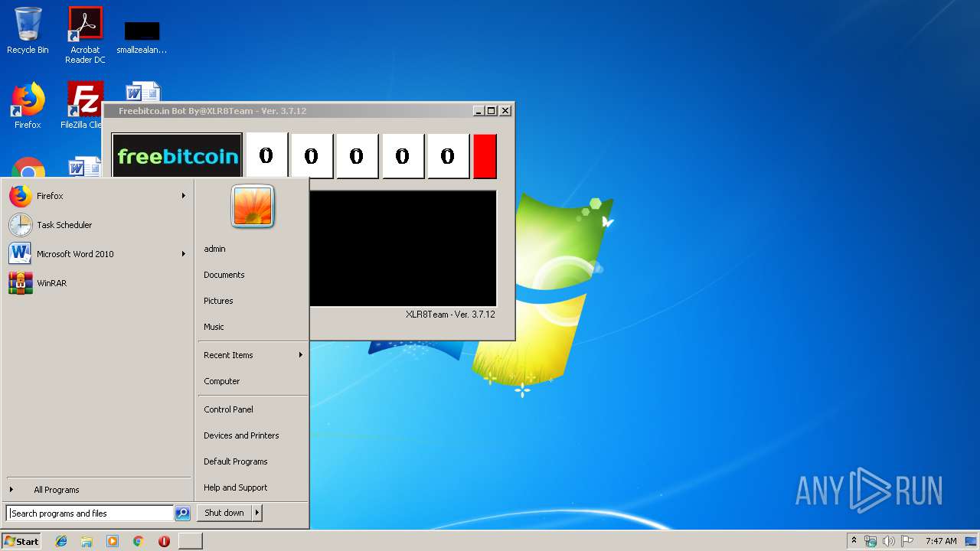Screen dimensions: 980x551
Task: Click the search magnifier button
Action: point(182,514)
